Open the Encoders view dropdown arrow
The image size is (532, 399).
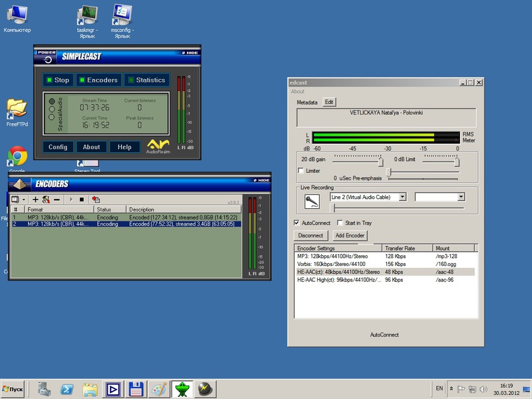pyautogui.click(x=24, y=199)
